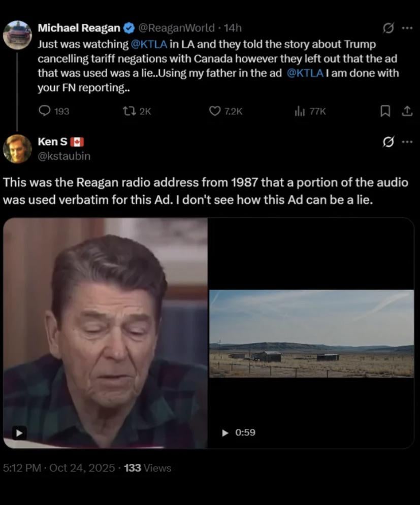Like Michael Reagan's post via the heart icon
Screen dimensions: 420x505
(215, 111)
